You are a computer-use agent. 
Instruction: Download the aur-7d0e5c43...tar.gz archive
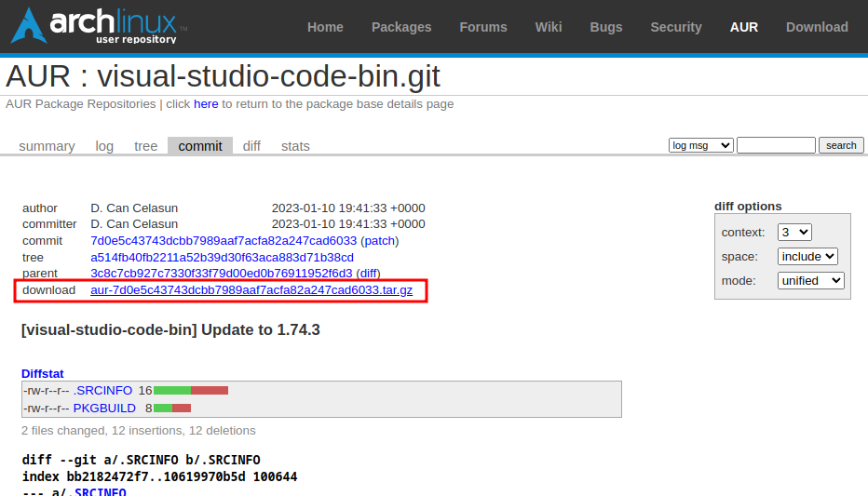pos(251,290)
